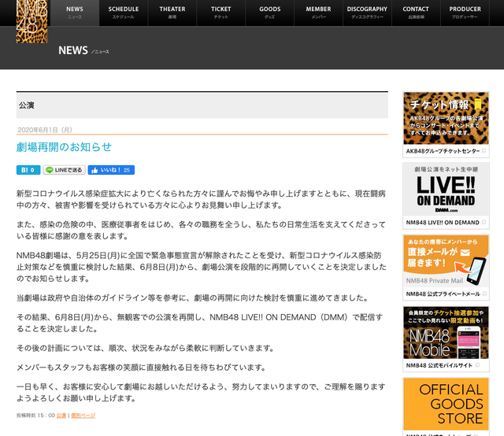Click the external-link icon beside LIVE!! ON DEMAND caption
Image resolution: width=504 pixels, height=436 pixels.
484,222
